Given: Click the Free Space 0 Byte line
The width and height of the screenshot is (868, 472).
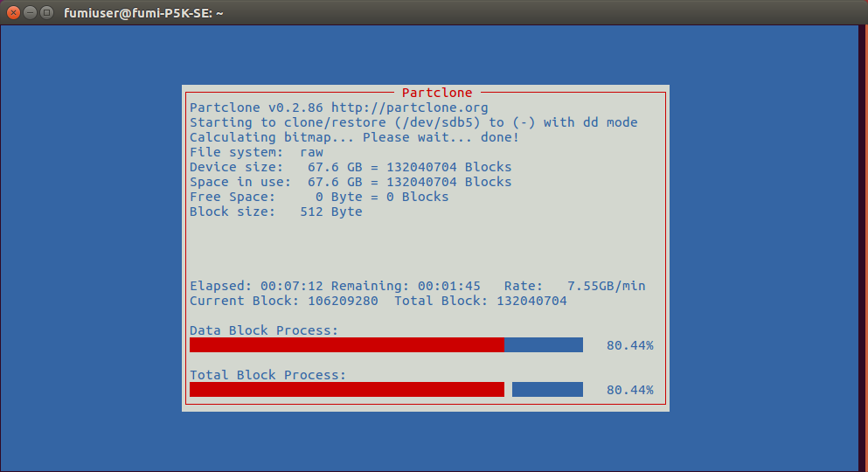Looking at the screenshot, I should point(319,197).
